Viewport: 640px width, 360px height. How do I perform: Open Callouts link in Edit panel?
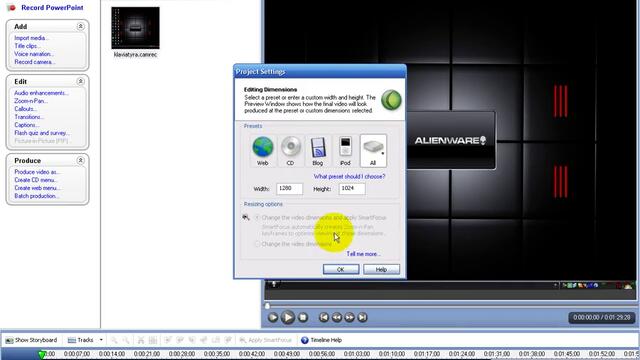(25, 109)
